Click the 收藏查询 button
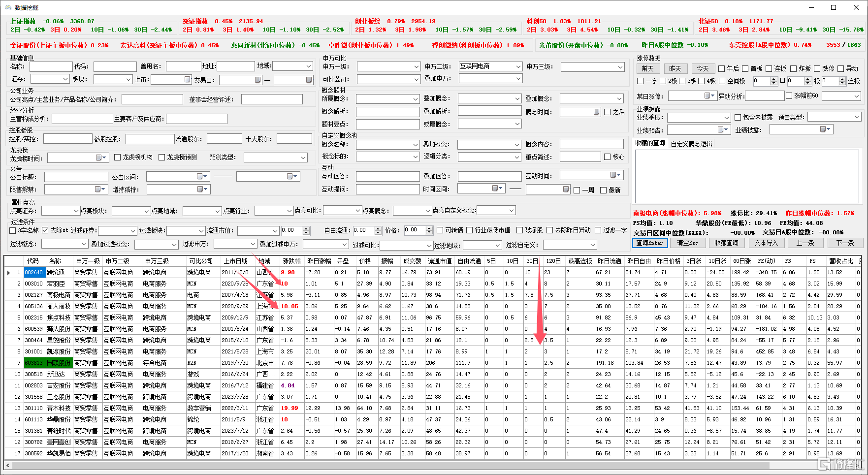Image resolution: width=868 pixels, height=475 pixels. [x=726, y=243]
